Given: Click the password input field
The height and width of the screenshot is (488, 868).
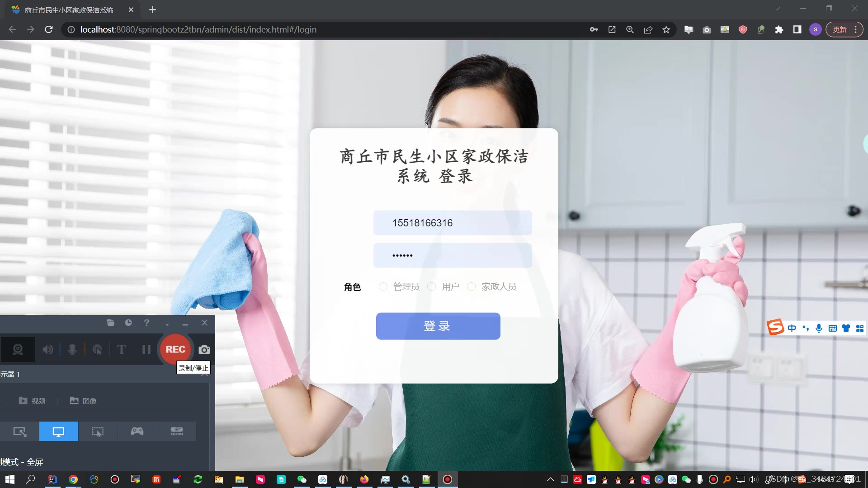Looking at the screenshot, I should 452,255.
